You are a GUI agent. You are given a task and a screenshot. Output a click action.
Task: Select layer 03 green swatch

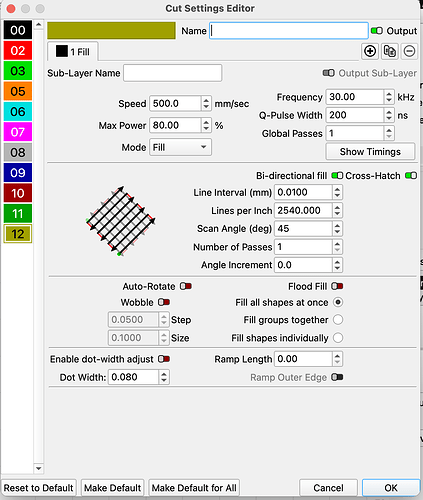(x=18, y=71)
